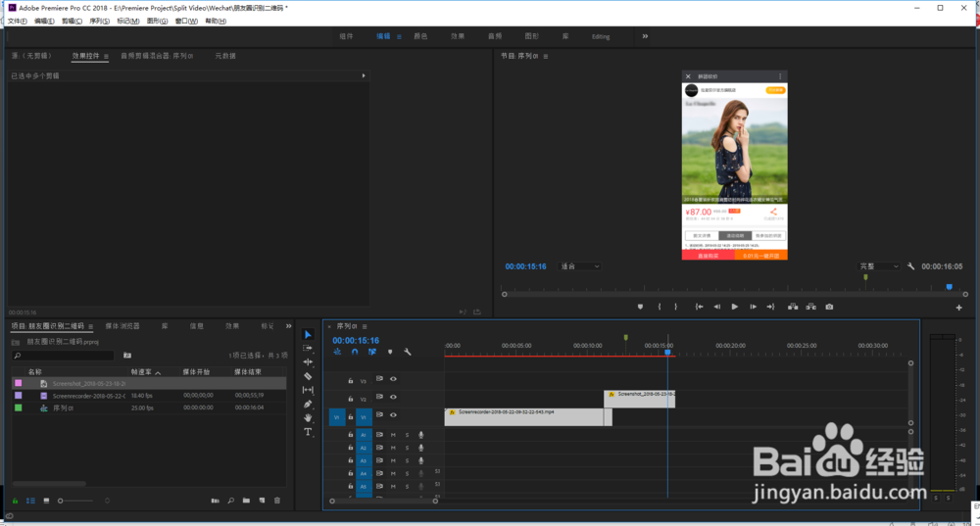
Task: Select the Hand tool
Action: tap(308, 418)
